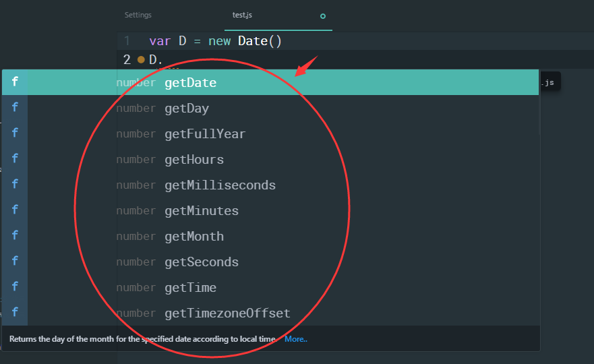Click function icon beside getHours
The image size is (594, 364).
coord(15,158)
